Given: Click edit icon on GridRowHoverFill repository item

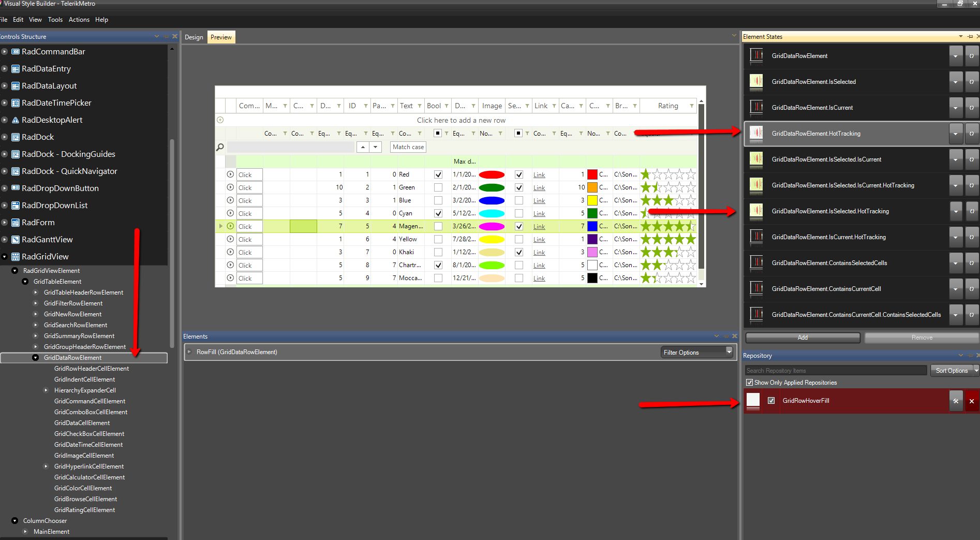Looking at the screenshot, I should (x=956, y=401).
